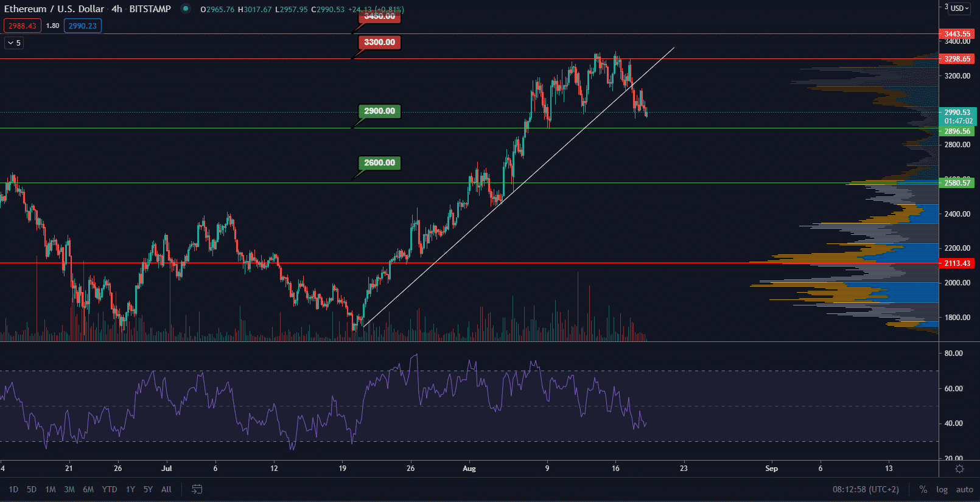Image resolution: width=980 pixels, height=502 pixels.
Task: Click the 2600.00 green price callout label
Action: click(x=379, y=163)
